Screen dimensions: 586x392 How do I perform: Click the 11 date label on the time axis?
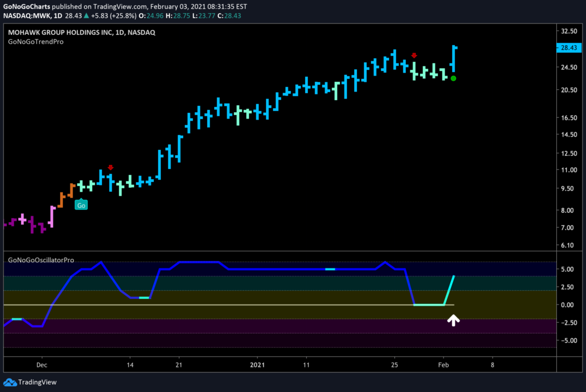click(307, 365)
